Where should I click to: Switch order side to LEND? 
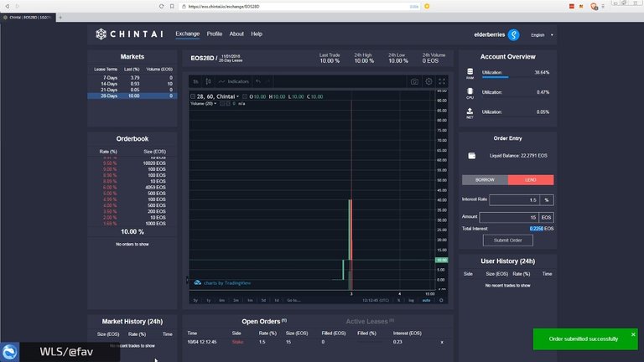pos(530,179)
